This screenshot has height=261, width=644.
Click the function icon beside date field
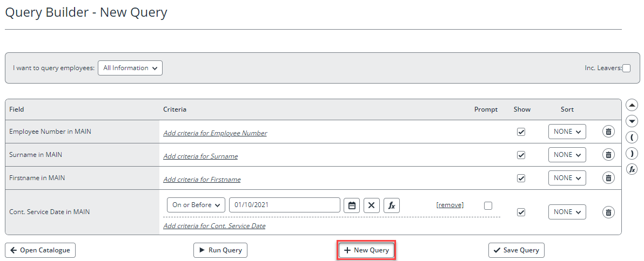click(x=392, y=205)
